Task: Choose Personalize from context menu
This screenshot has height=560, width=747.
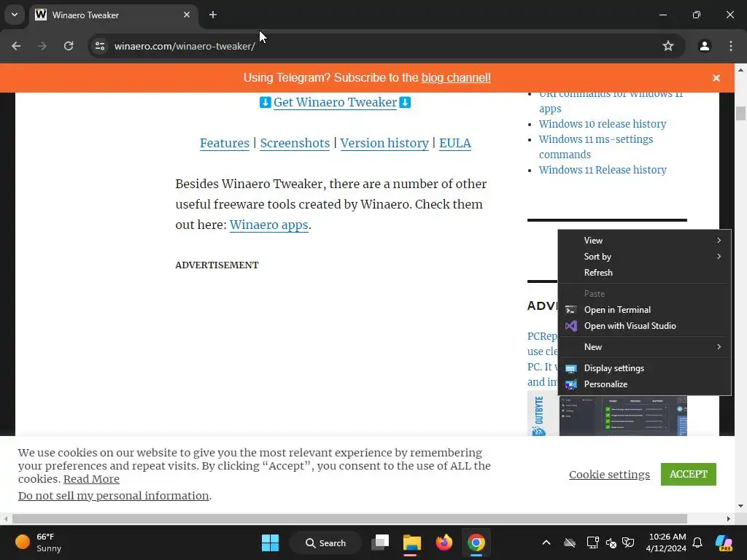Action: [x=644, y=384]
